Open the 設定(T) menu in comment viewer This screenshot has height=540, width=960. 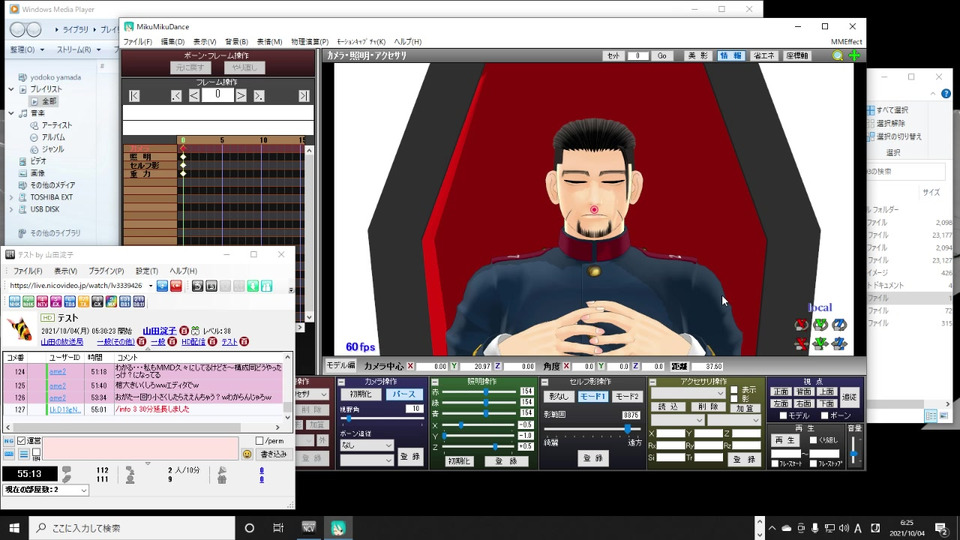146,271
